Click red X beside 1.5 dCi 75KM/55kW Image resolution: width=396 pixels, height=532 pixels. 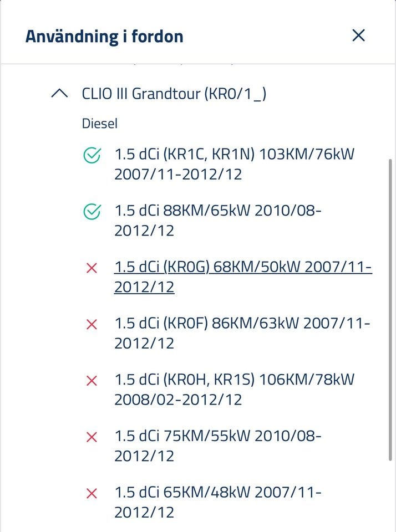point(92,437)
